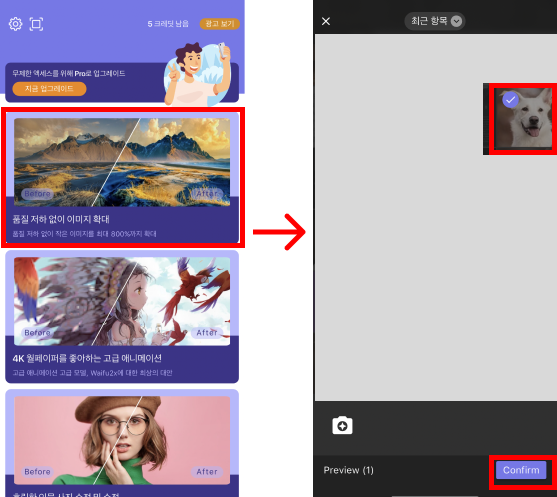Expand the 최근 항목 album dropdown
Screen dimensions: 557x497
coord(435,21)
